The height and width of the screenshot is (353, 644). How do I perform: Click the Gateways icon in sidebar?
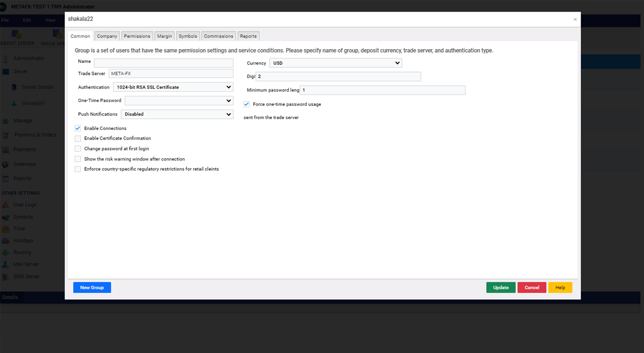6,164
